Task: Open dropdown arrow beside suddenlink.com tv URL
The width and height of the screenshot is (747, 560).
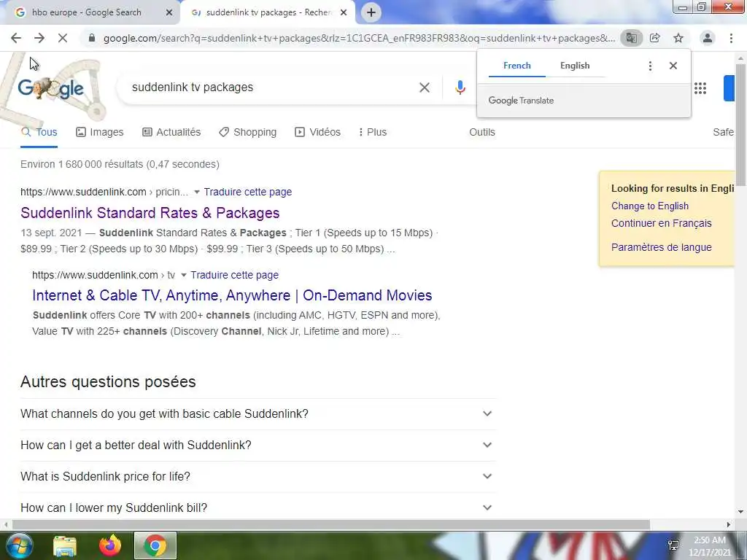Action: point(183,275)
